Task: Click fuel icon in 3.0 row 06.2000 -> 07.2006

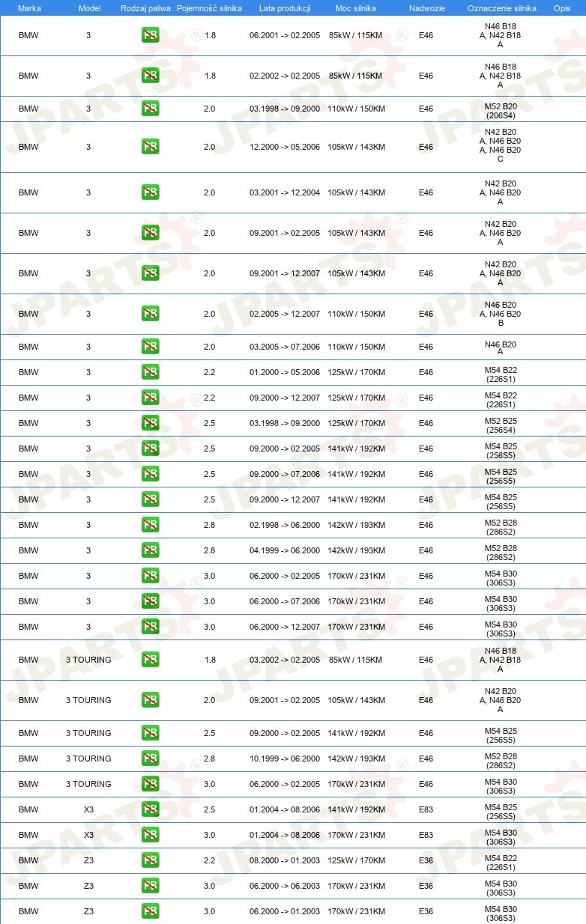Action: [x=151, y=601]
